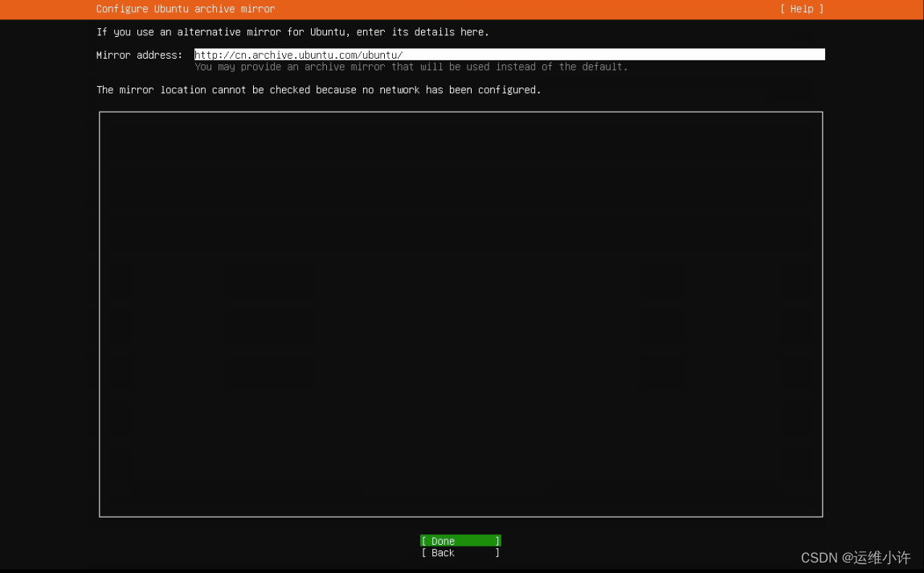Click the 'You may provide an archive mirror' hint
Image resolution: width=924 pixels, height=573 pixels.
(411, 67)
